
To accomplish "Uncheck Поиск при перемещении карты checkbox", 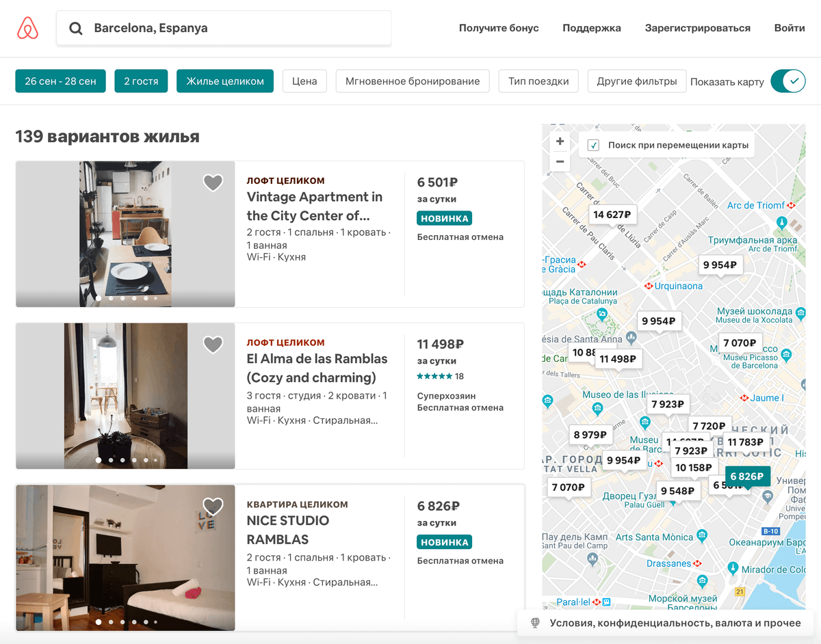I will click(594, 145).
